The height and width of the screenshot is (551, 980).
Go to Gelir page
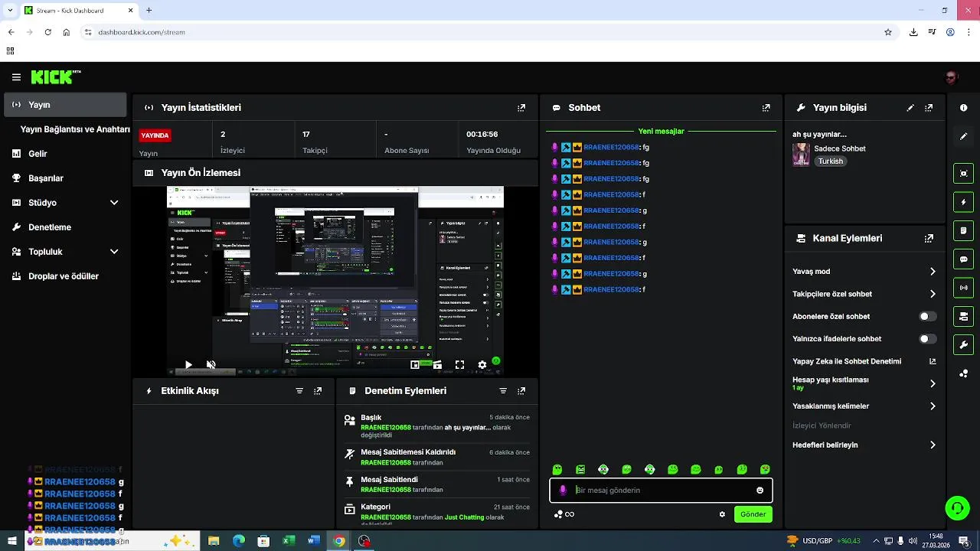pyautogui.click(x=65, y=154)
